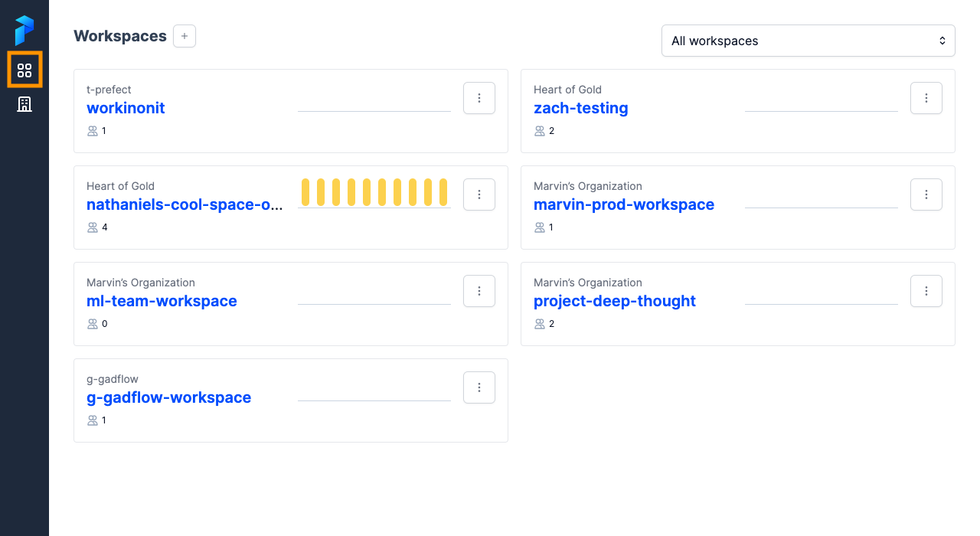Click Marvin's Organization label above ml-team-workspace
The image size is (980, 536).
click(x=141, y=283)
